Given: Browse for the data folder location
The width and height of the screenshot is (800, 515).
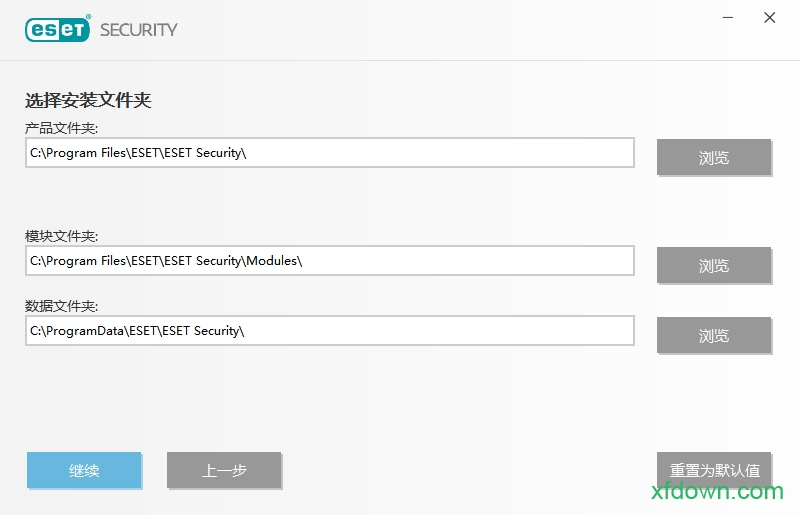Looking at the screenshot, I should [714, 335].
